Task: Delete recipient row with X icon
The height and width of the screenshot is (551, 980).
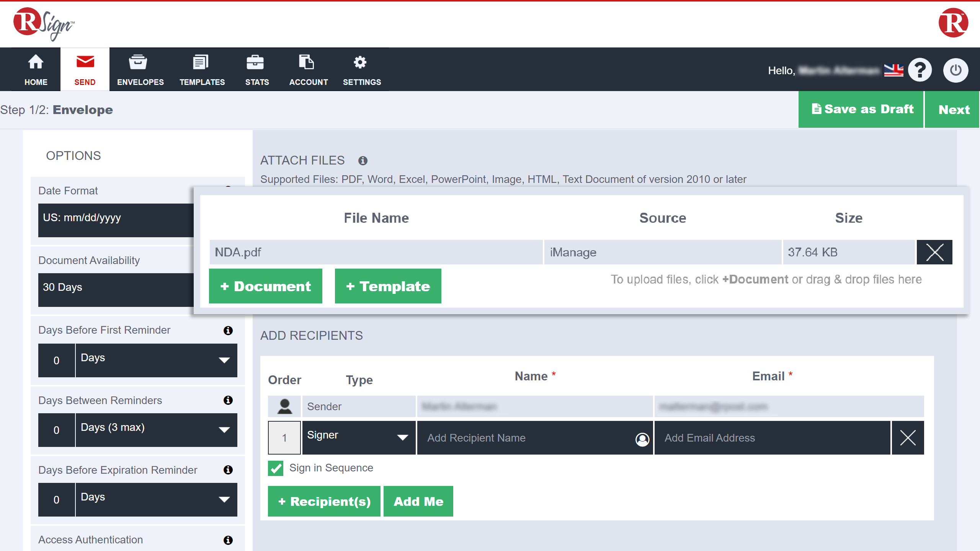Action: [x=908, y=438]
